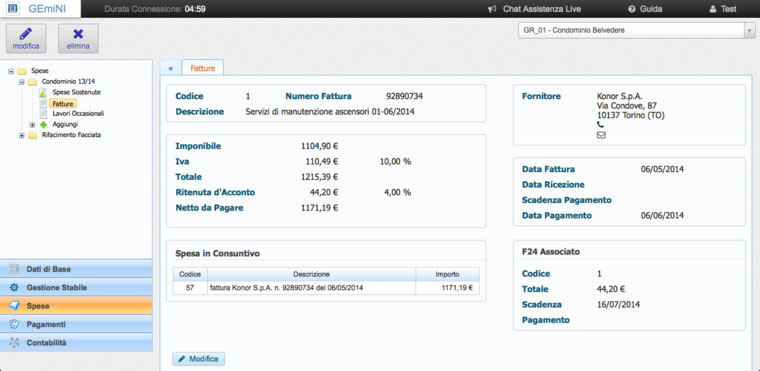760x371 pixels.
Task: Open the Pagamenti section
Action: click(76, 324)
